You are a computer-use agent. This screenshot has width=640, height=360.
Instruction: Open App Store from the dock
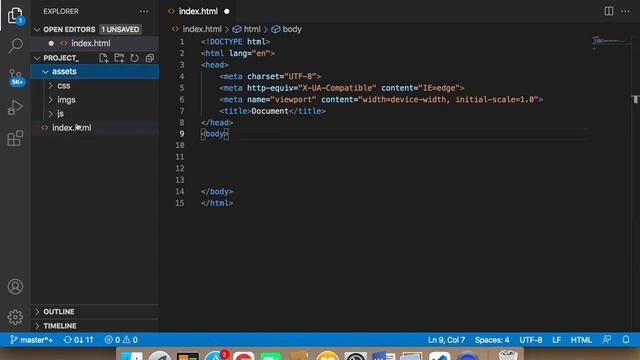pyautogui.click(x=216, y=356)
